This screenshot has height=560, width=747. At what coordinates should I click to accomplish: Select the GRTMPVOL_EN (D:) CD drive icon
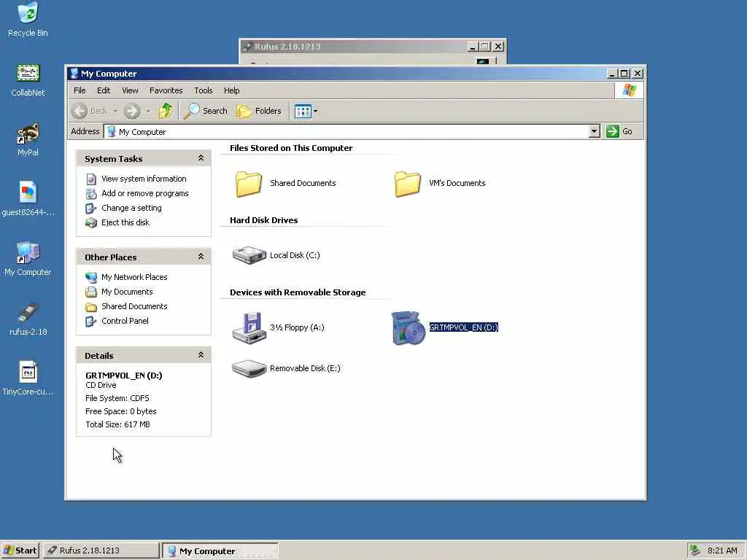pyautogui.click(x=408, y=327)
